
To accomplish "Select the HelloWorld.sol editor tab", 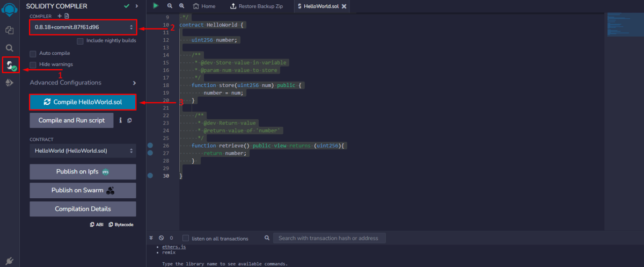I will [322, 6].
